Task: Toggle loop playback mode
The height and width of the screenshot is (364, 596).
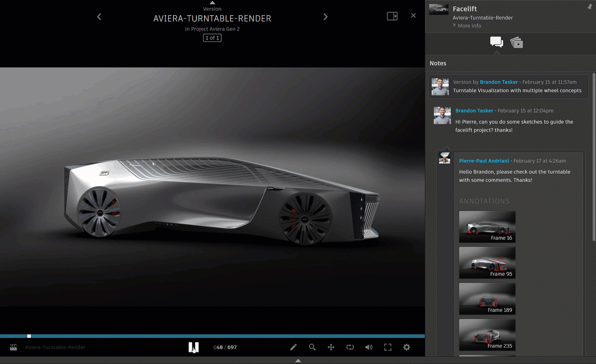Action: [350, 347]
